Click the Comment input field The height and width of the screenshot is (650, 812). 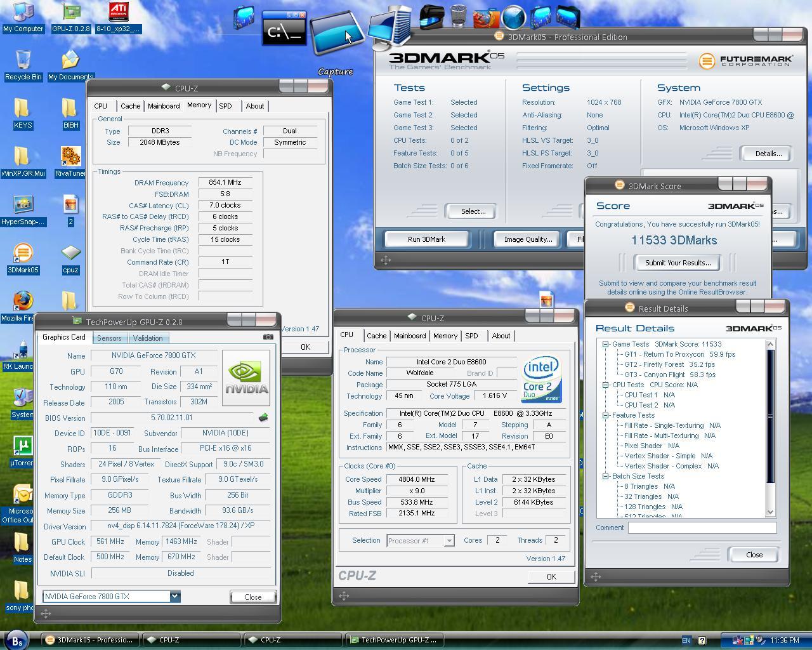tap(702, 527)
